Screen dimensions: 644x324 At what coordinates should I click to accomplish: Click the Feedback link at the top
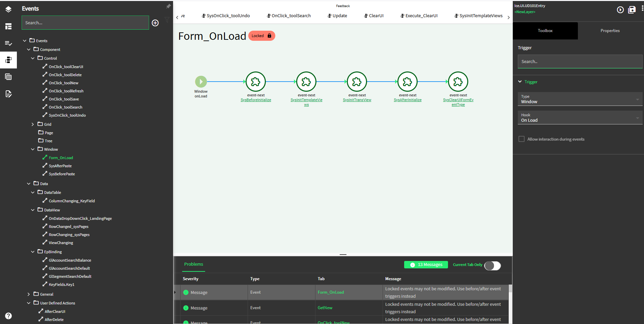click(x=343, y=6)
